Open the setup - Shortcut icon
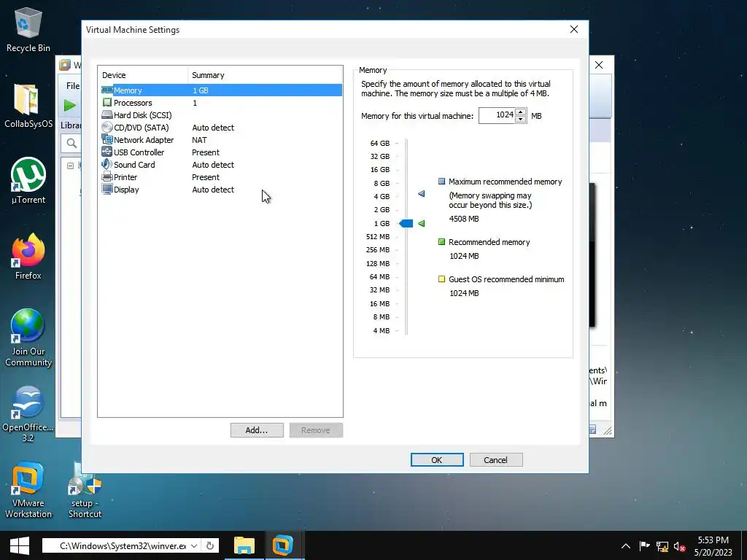747x560 pixels. [x=85, y=491]
